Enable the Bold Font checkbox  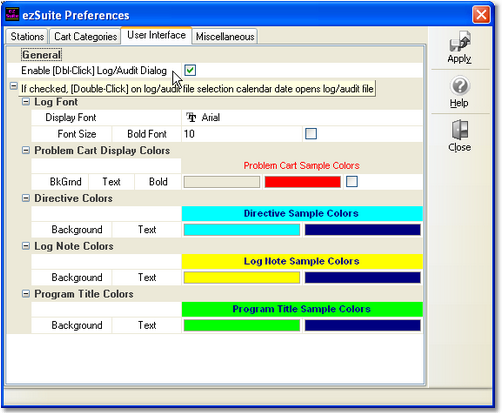(311, 134)
